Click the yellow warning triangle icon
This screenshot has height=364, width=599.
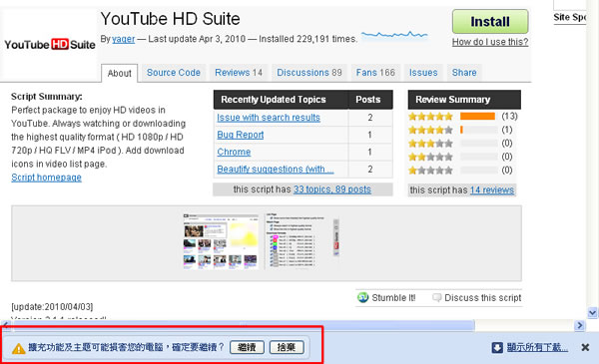[18, 348]
